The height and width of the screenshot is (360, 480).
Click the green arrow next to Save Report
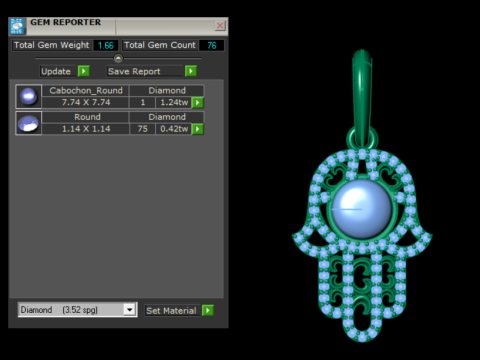point(191,71)
